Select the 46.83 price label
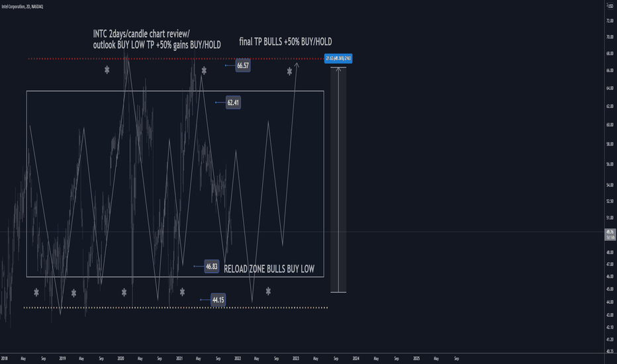 212,267
